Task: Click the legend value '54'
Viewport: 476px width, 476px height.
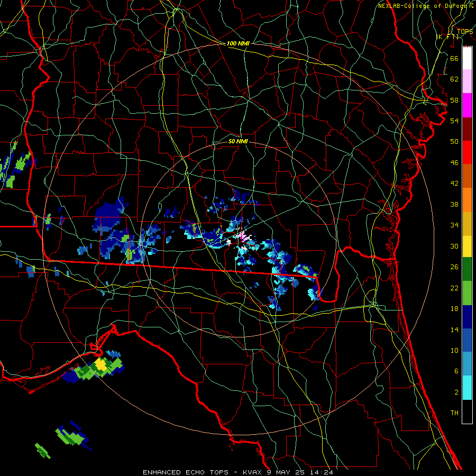Action: click(454, 121)
